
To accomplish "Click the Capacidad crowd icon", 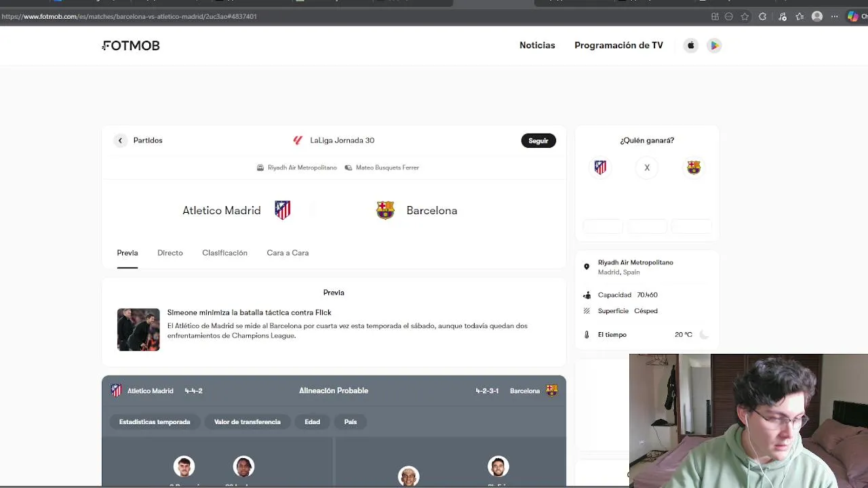I will pyautogui.click(x=587, y=295).
